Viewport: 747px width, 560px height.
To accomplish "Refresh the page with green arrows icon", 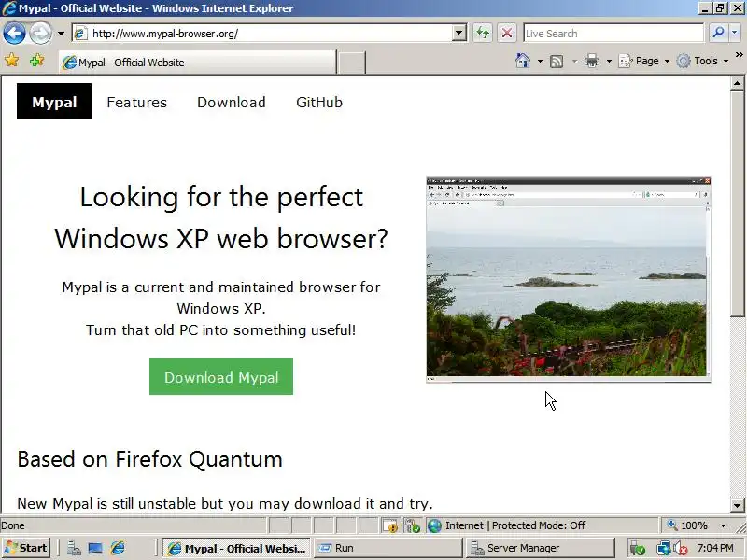I will 483,34.
